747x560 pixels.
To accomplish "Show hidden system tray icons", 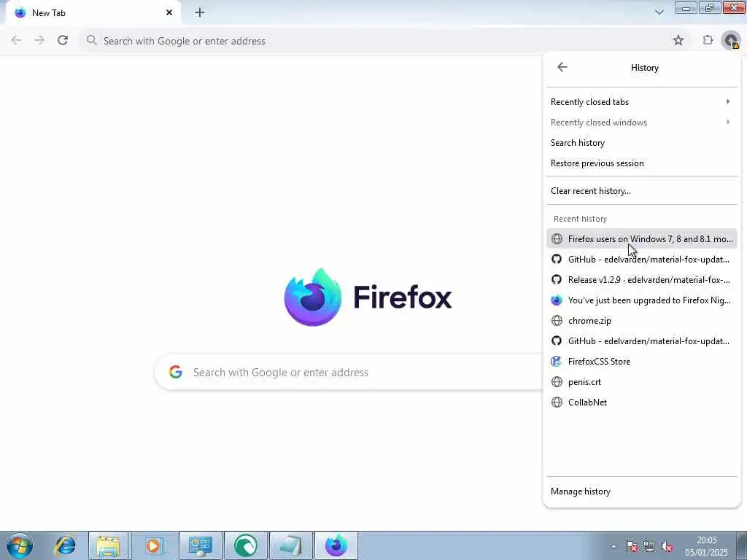I will coord(614,546).
